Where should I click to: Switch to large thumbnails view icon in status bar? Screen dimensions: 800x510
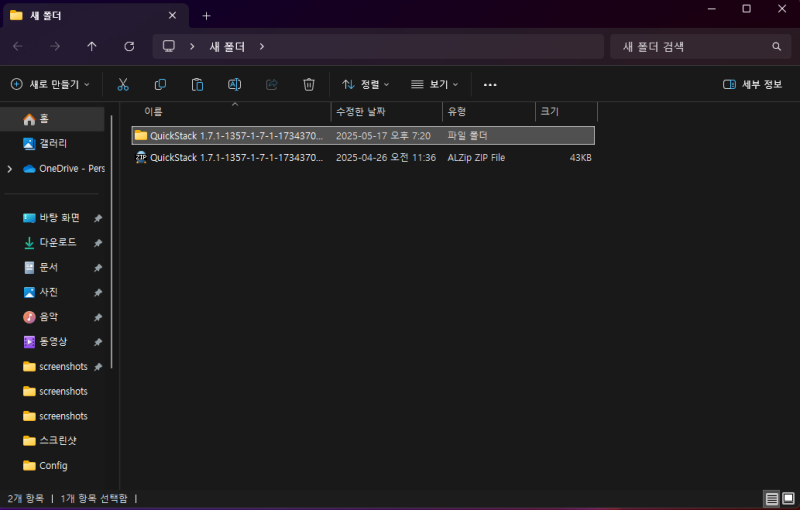(x=788, y=498)
